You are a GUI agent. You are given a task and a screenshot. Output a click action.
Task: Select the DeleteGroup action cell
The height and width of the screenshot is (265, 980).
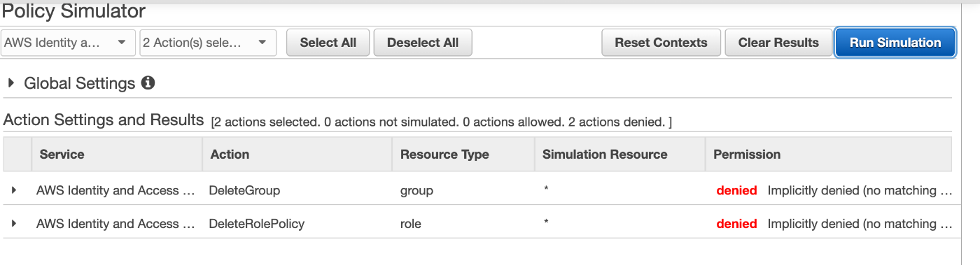[244, 190]
